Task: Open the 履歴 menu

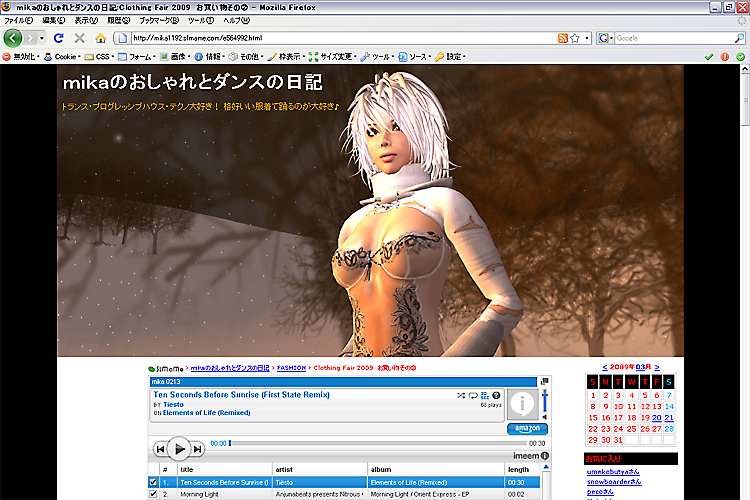Action: [119, 21]
